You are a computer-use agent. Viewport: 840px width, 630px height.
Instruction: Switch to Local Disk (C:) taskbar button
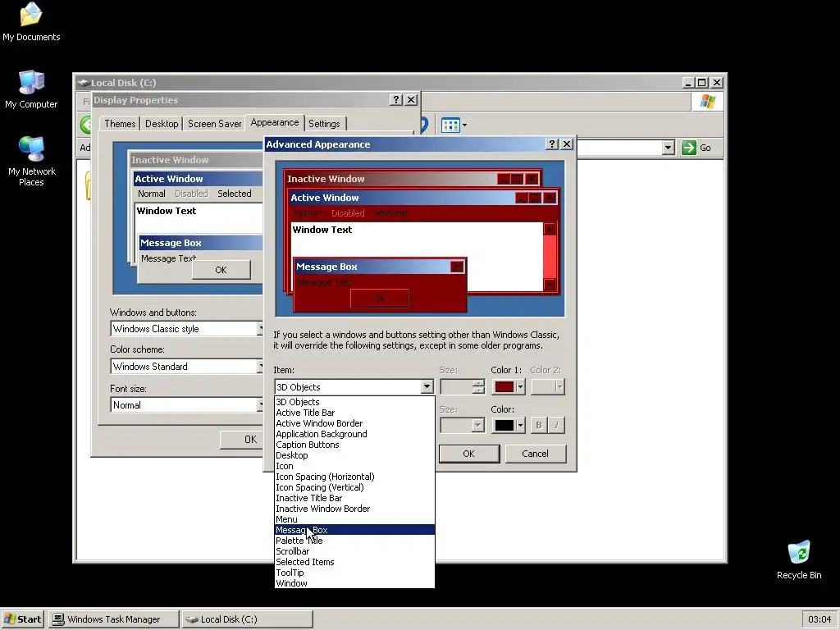point(247,619)
